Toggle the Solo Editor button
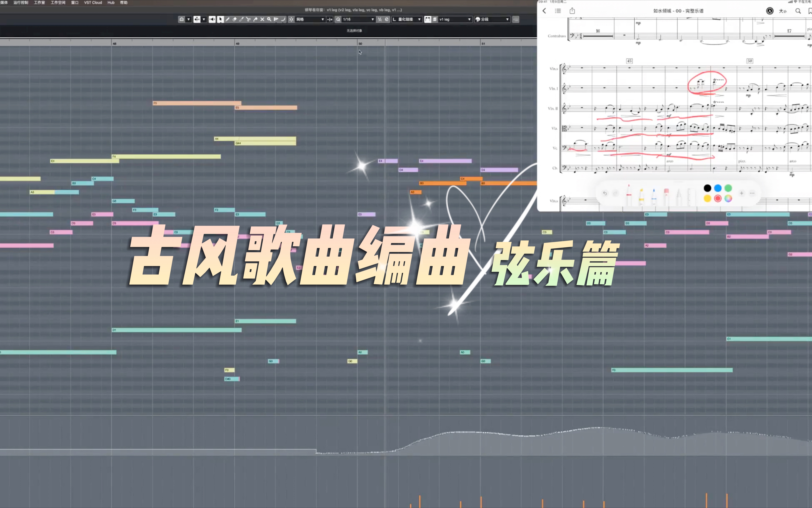812x508 pixels. point(182,20)
